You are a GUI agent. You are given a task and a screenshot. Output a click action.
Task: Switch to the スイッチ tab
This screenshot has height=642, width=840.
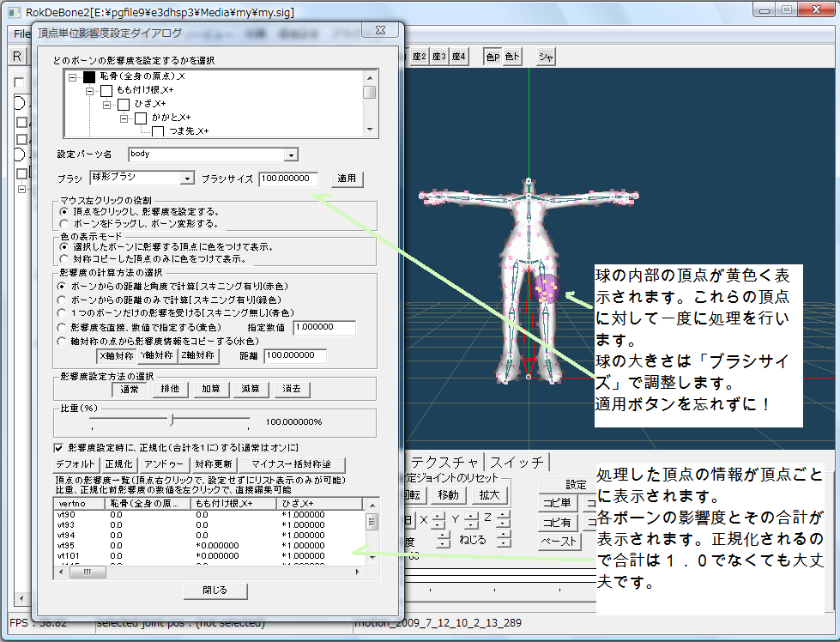(x=517, y=462)
